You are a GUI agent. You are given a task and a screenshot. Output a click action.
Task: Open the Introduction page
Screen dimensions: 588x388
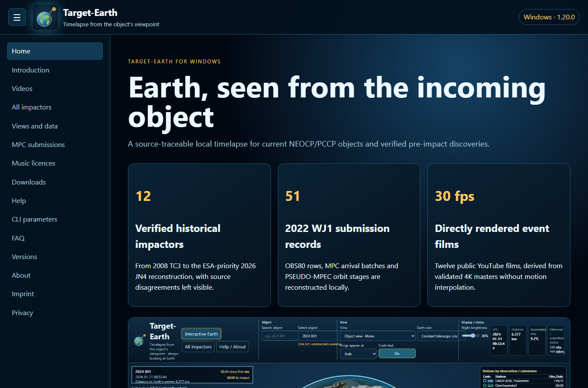point(55,70)
